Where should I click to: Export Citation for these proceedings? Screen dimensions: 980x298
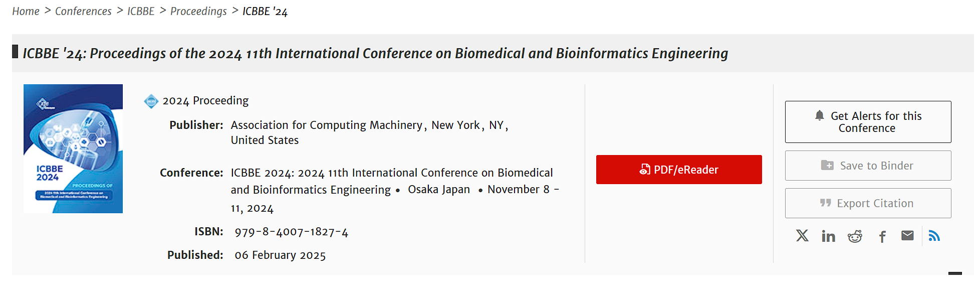click(x=867, y=203)
